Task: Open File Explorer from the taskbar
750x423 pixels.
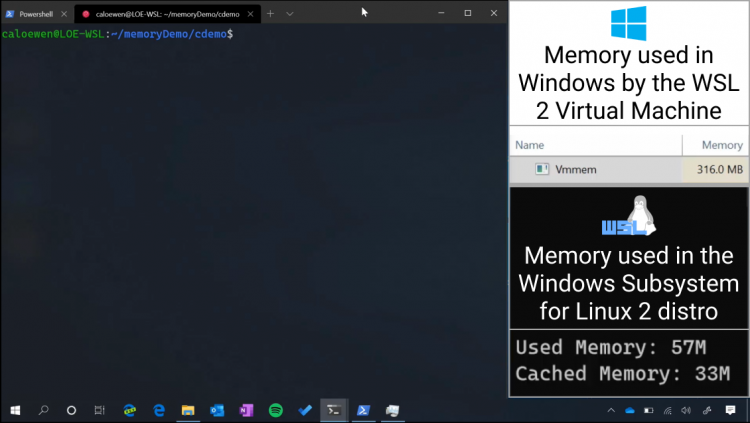Action: tap(187, 410)
